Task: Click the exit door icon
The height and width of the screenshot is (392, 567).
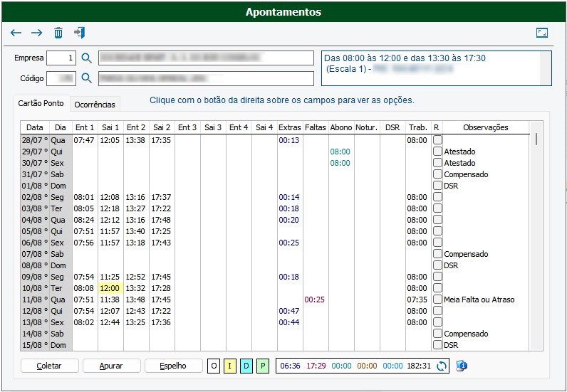Action: pyautogui.click(x=79, y=33)
